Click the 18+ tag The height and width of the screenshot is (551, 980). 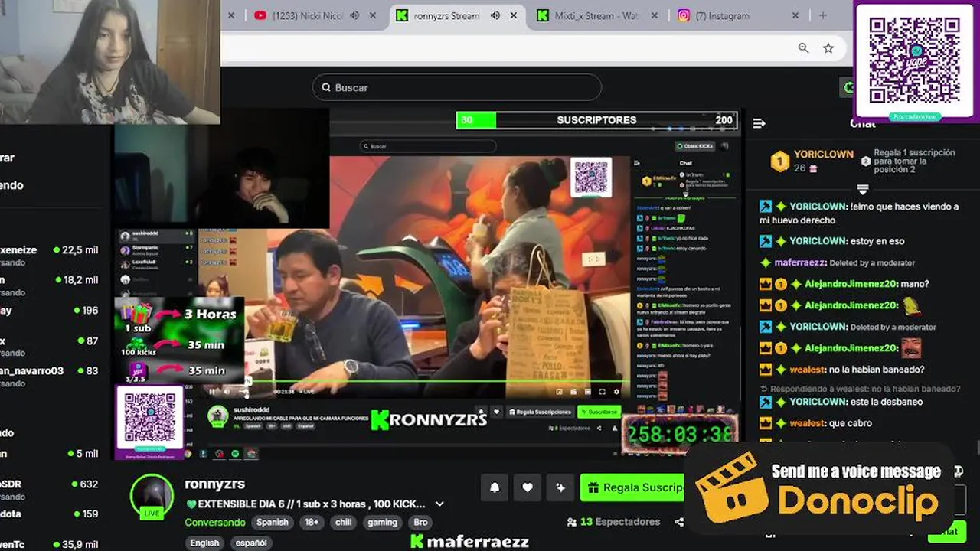312,523
